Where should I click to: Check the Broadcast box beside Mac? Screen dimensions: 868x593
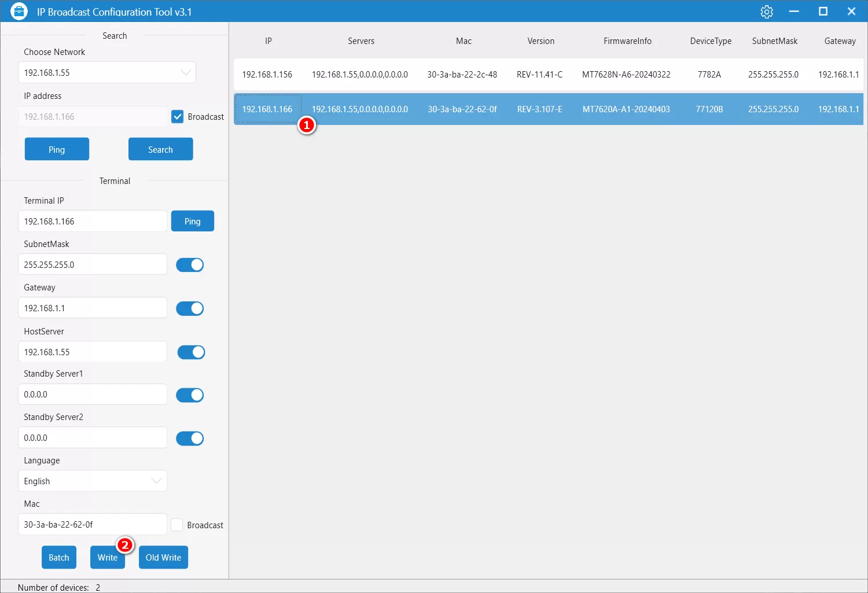click(177, 525)
